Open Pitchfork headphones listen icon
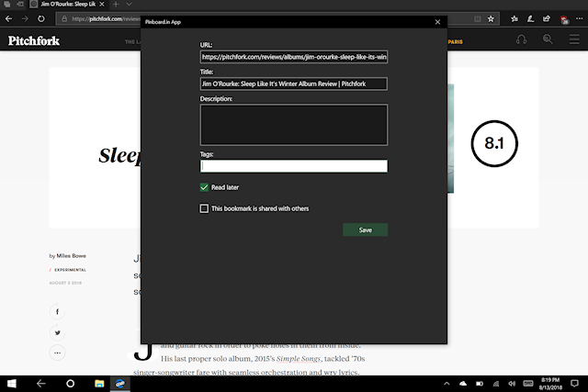Image resolution: width=588 pixels, height=392 pixels. (x=521, y=39)
